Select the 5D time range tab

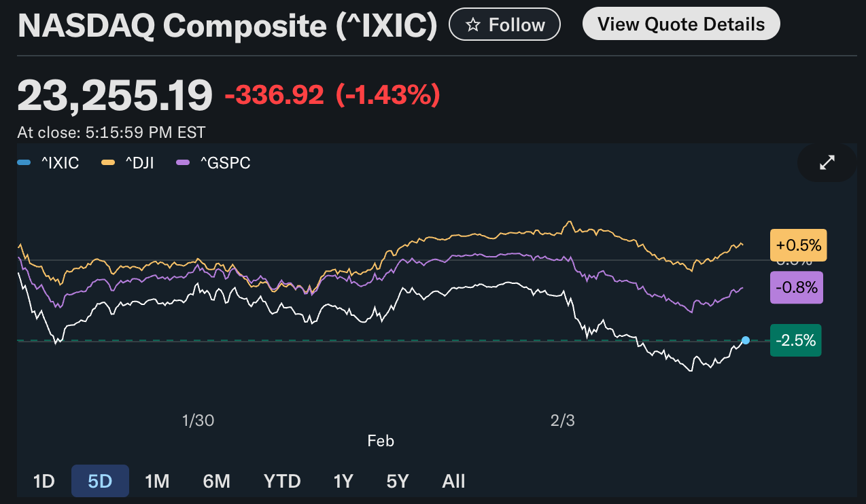(100, 481)
